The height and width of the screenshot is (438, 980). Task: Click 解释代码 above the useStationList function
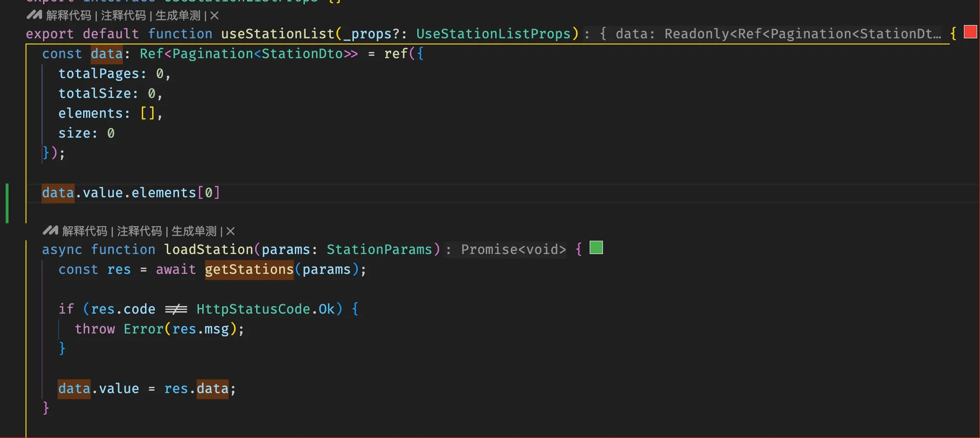coord(69,16)
